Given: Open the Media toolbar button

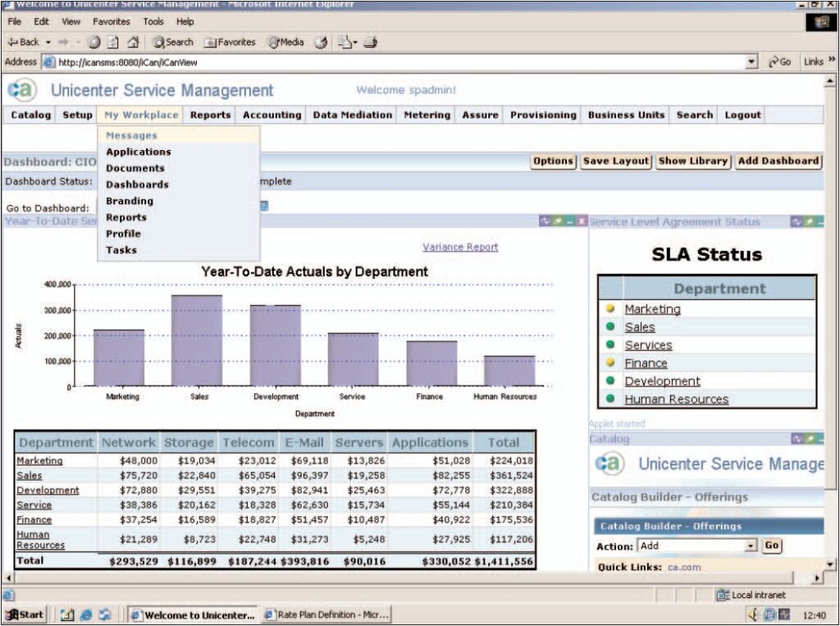Looking at the screenshot, I should [286, 42].
